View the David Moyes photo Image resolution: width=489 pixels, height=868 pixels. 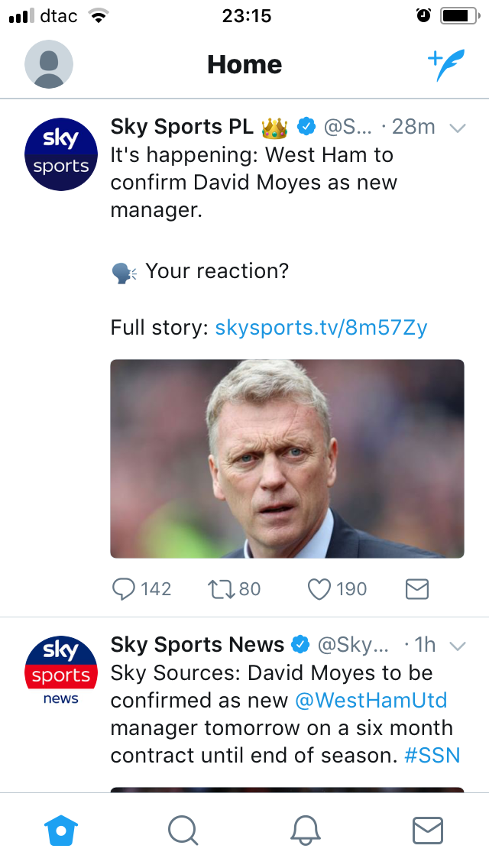coord(287,458)
